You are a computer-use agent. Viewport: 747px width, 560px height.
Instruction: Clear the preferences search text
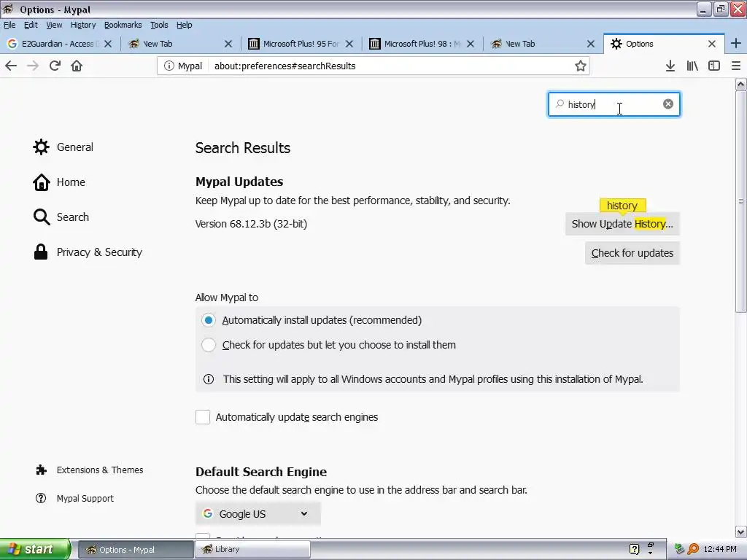668,104
